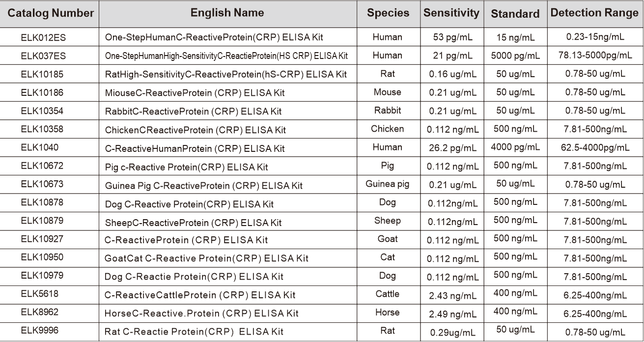This screenshot has height=342, width=644.
Task: Click the Catalog Number column header
Action: [51, 13]
